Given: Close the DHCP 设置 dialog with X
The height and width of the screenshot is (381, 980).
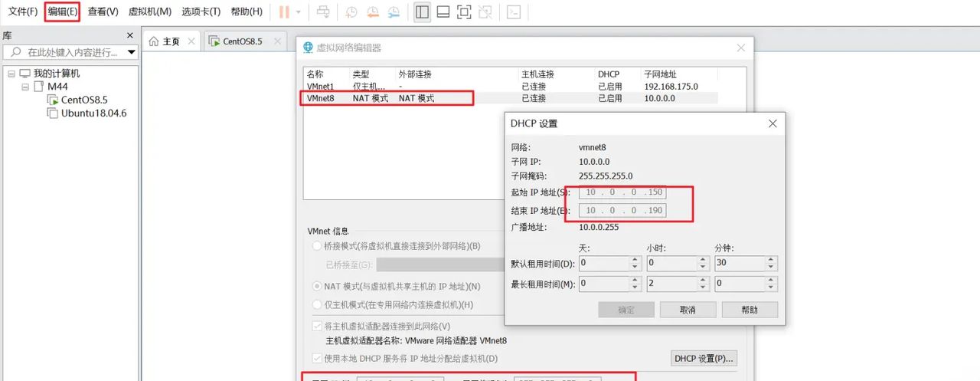Looking at the screenshot, I should point(773,123).
